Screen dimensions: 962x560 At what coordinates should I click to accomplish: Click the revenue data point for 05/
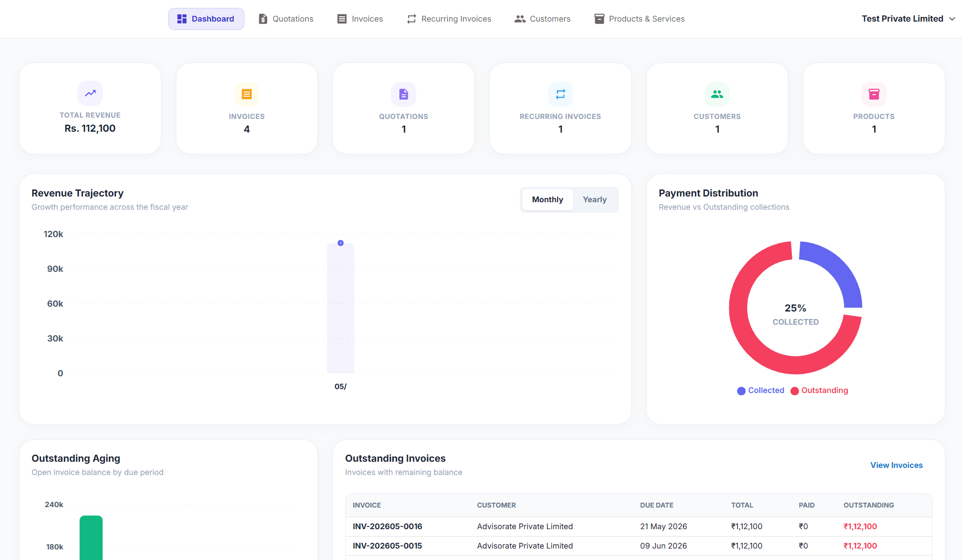point(340,243)
